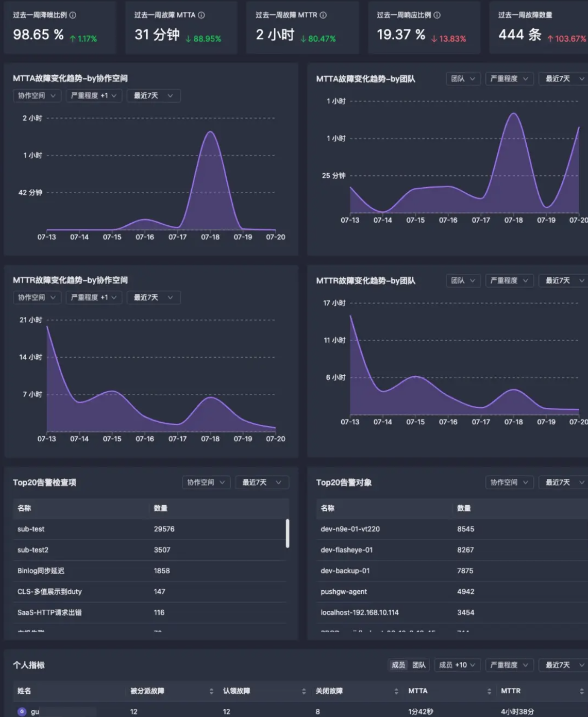This screenshot has width=588, height=717.
Task: Click 07-18 peak in MTTA by团队 chart
Action: pyautogui.click(x=514, y=114)
